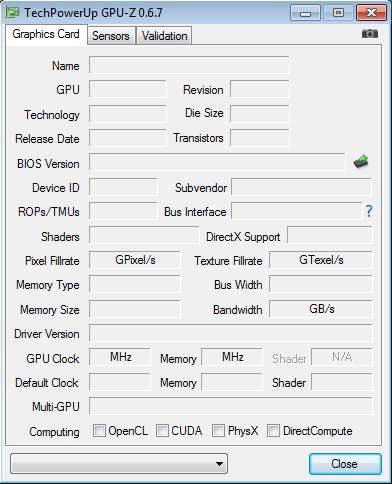Click the field right of the GPU label

click(127, 89)
